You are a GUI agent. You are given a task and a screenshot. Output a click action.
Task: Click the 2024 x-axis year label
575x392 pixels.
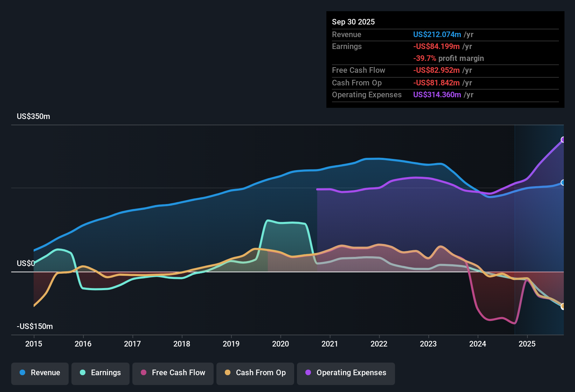tap(478, 344)
